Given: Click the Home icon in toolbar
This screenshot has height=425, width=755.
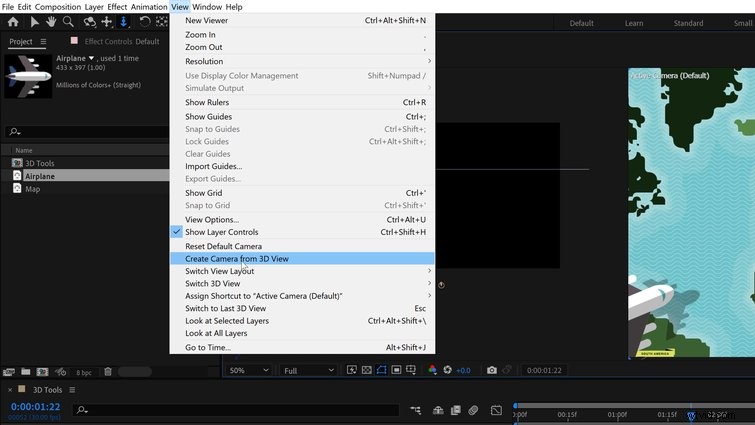Looking at the screenshot, I should pos(13,22).
